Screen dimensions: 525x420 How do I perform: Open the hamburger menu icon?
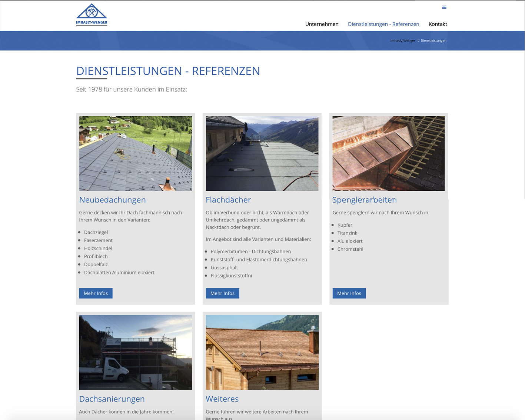pyautogui.click(x=444, y=7)
